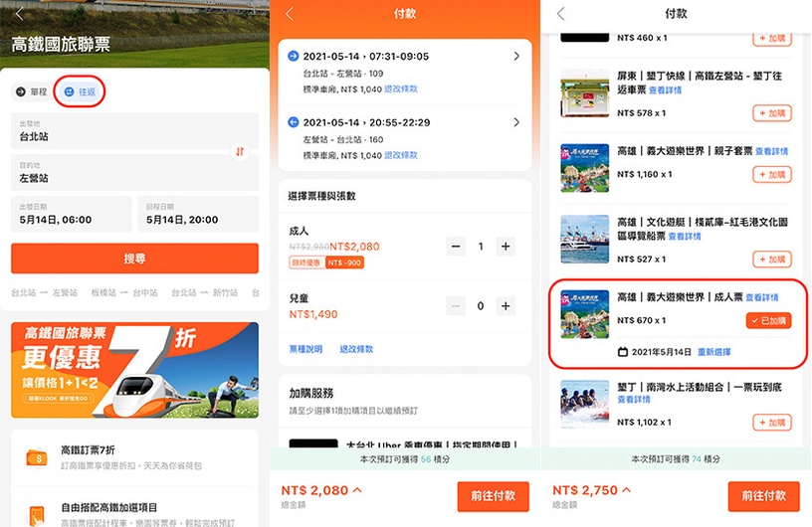Choose the 回程日期 5月14日 20:00 field
Image resolution: width=812 pixels, height=527 pixels.
tap(198, 214)
